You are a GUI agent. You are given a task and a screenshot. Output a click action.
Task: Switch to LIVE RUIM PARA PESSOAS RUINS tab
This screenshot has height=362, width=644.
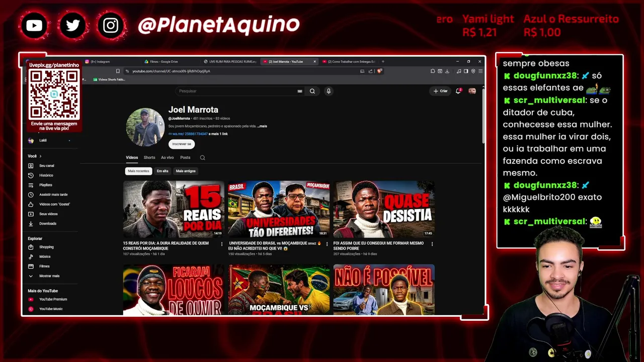pos(229,61)
